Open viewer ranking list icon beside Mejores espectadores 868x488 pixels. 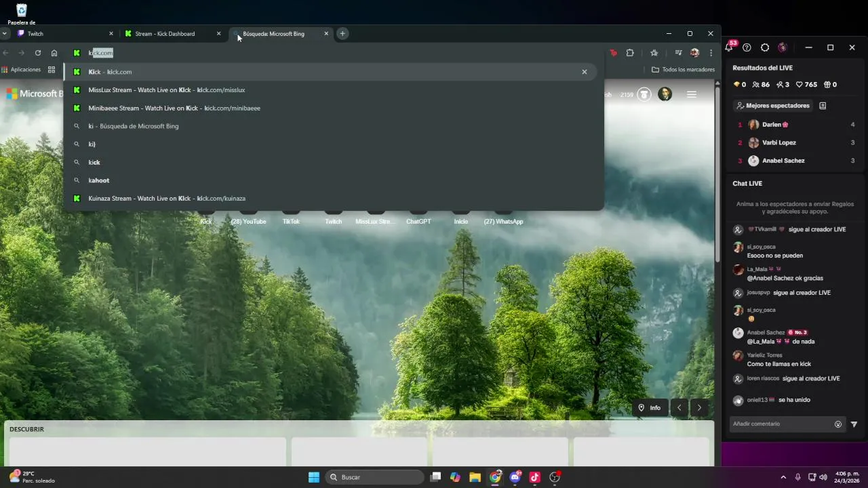(x=823, y=106)
